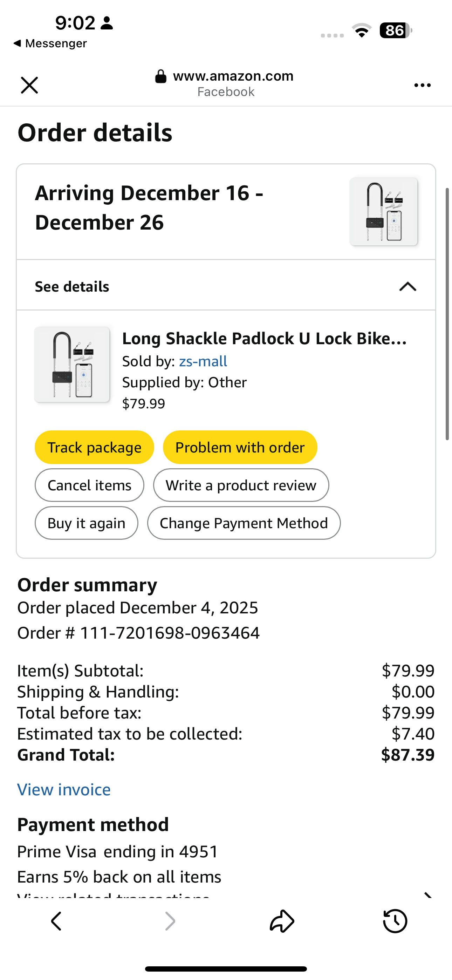The height and width of the screenshot is (980, 452).
Task: Tap the browser back arrow
Action: [56, 921]
